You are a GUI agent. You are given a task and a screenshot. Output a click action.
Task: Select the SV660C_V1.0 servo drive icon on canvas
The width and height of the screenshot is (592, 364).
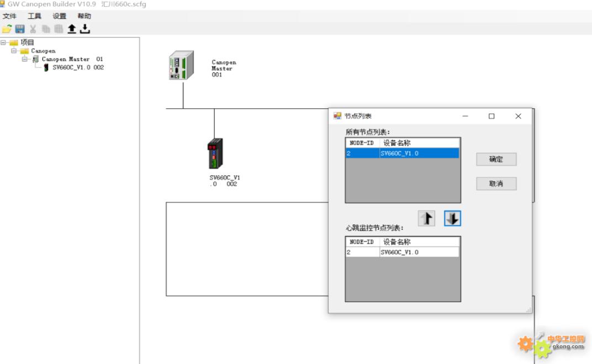(215, 154)
